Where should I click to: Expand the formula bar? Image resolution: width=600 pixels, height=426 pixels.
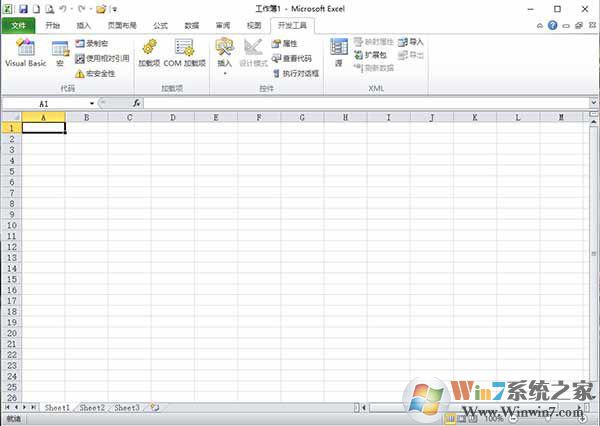pos(593,103)
